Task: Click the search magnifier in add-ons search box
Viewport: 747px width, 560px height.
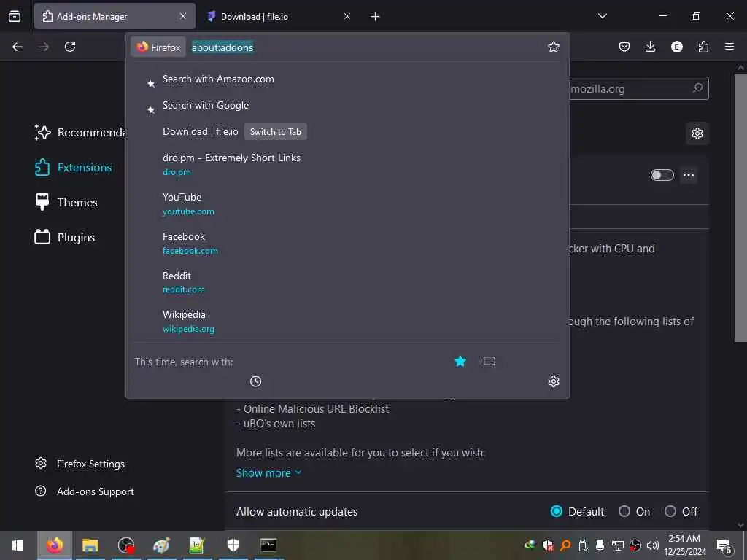Action: pyautogui.click(x=697, y=88)
